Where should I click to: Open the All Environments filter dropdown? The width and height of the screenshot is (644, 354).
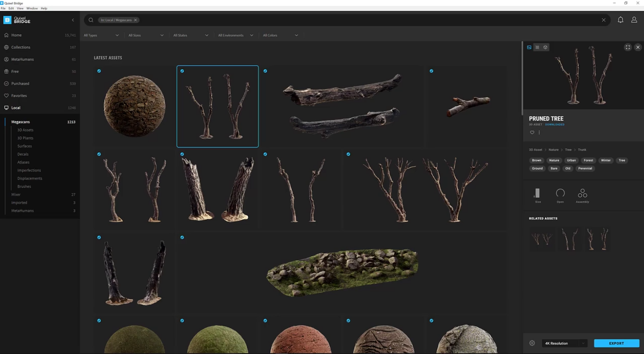click(x=236, y=35)
